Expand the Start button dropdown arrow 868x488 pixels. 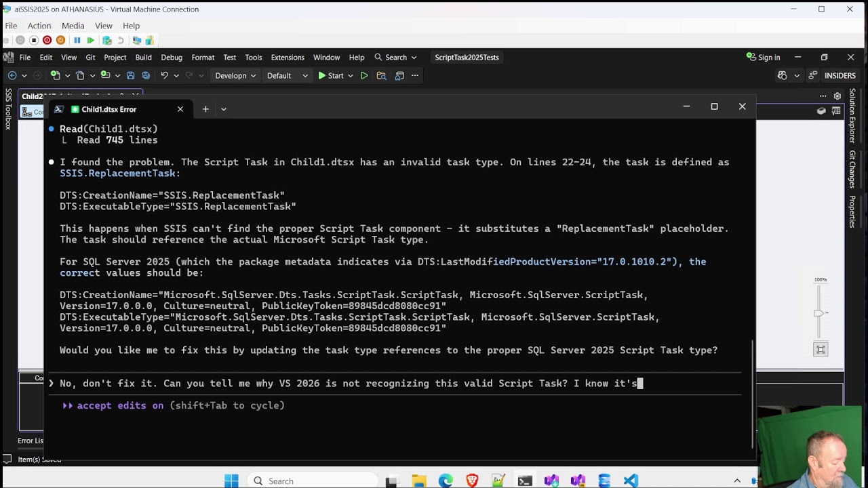tap(351, 76)
